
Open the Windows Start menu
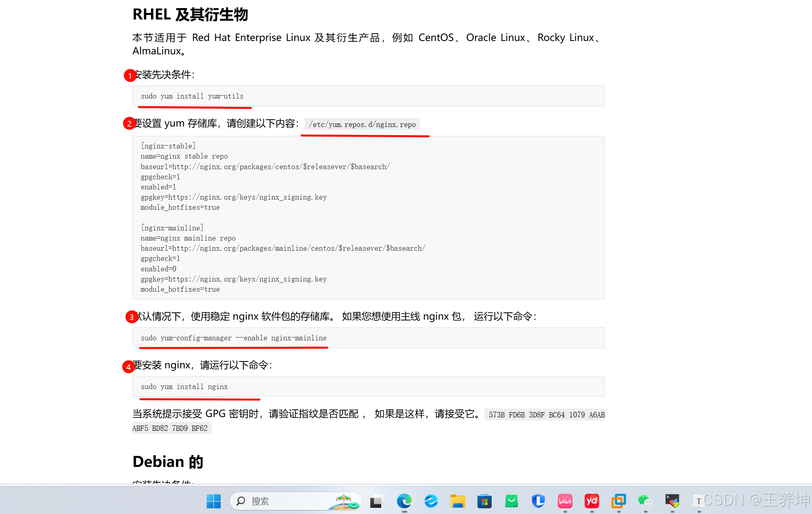[214, 501]
